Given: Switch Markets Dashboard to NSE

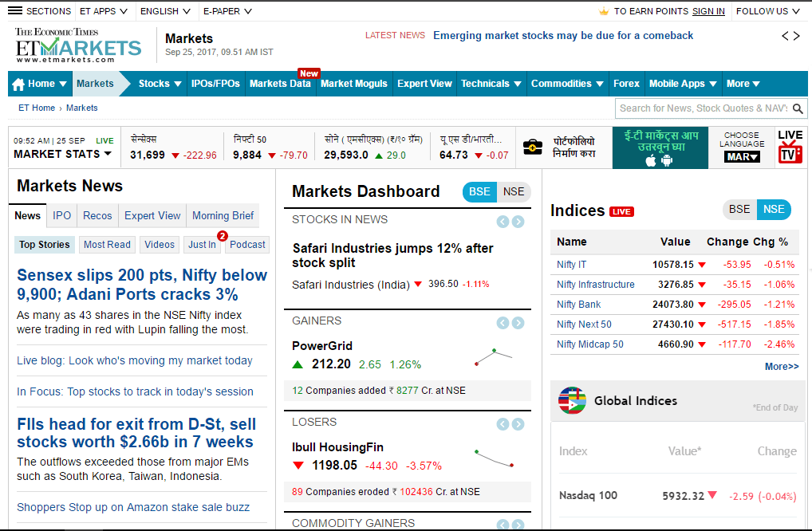Looking at the screenshot, I should (x=514, y=191).
